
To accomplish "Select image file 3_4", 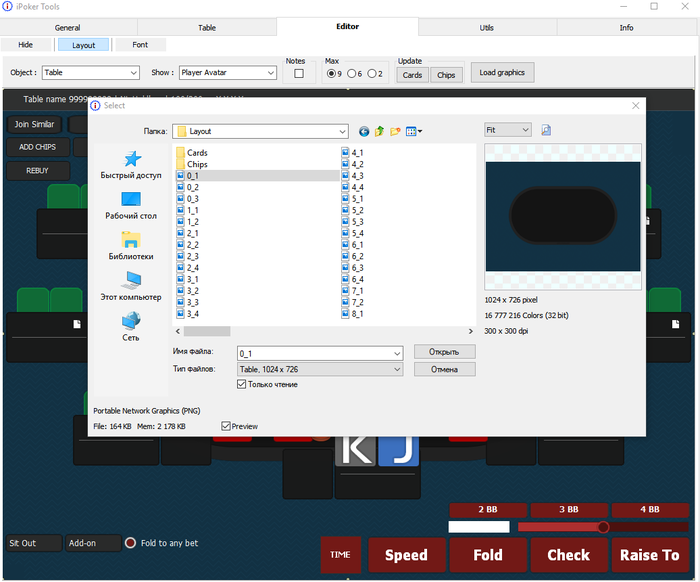I will tap(188, 314).
